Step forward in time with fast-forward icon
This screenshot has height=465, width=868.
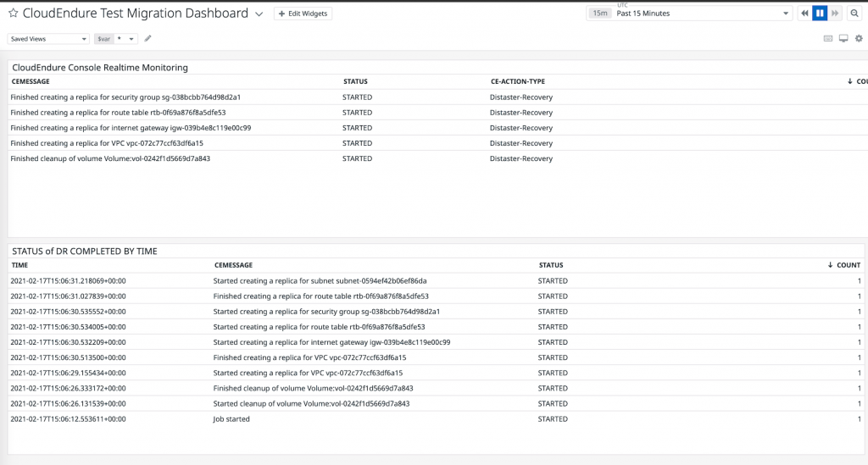click(x=835, y=14)
